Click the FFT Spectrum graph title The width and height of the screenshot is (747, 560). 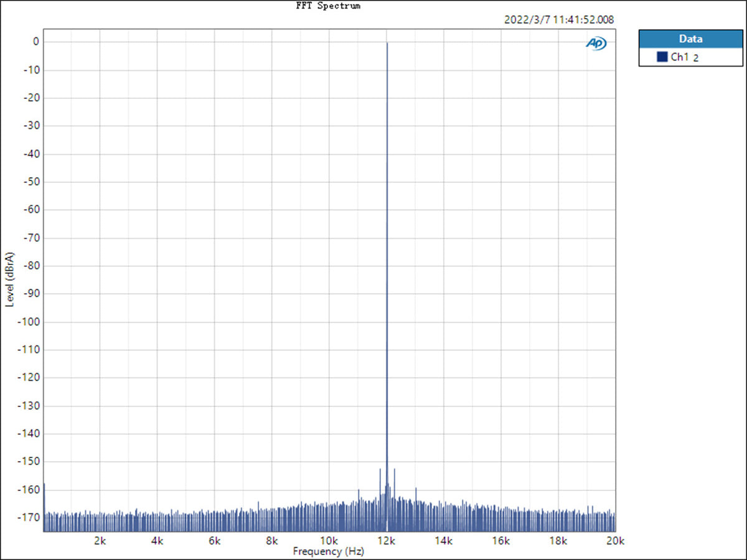328,6
